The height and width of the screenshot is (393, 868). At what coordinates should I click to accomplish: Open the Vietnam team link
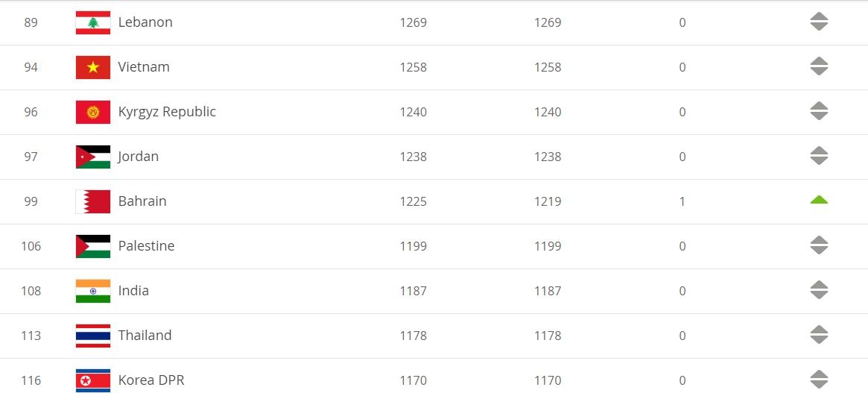(x=144, y=67)
